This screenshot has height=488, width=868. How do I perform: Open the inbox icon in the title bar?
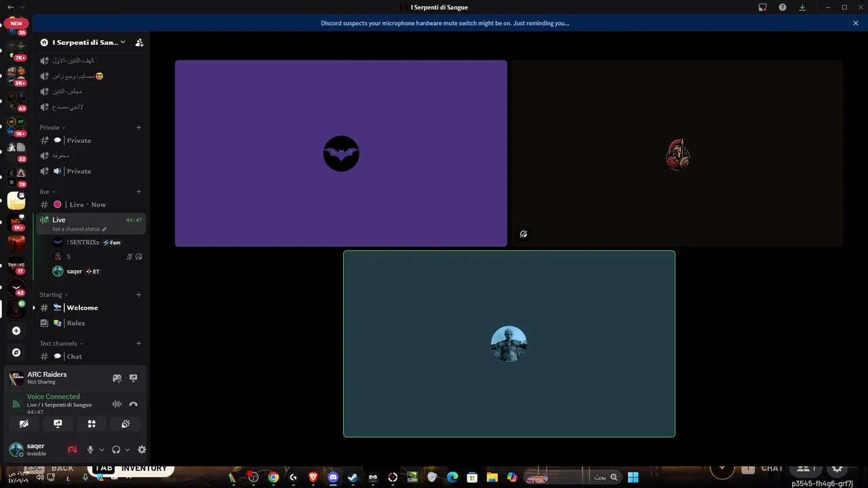tap(762, 7)
